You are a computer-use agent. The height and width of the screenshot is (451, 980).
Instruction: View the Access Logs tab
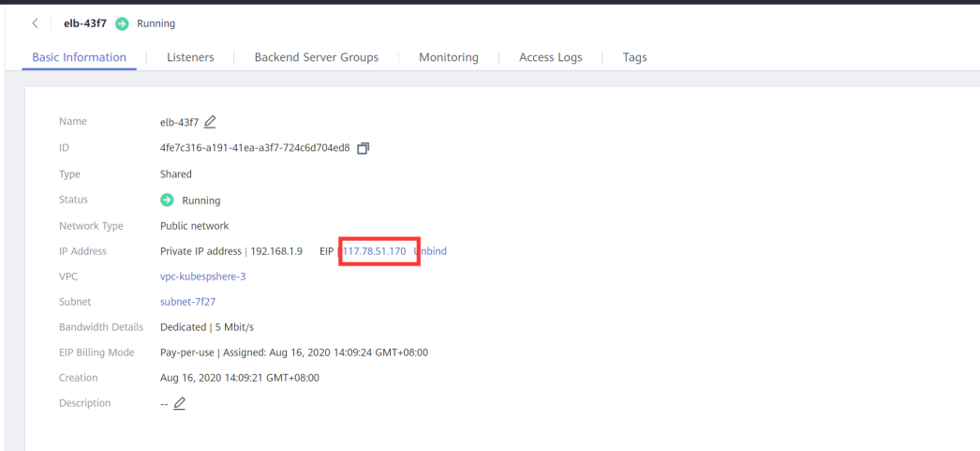tap(550, 57)
